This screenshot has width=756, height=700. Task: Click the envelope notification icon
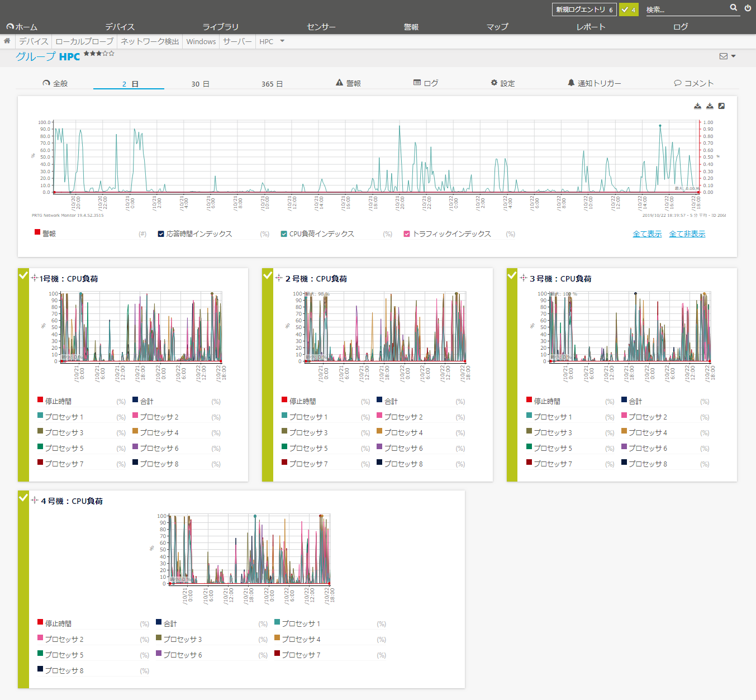(x=724, y=56)
